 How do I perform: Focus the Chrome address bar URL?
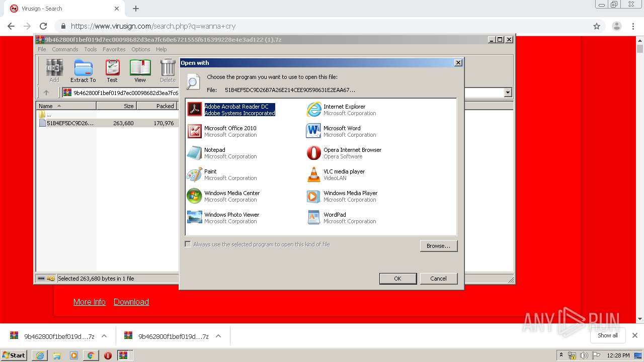[x=153, y=26]
